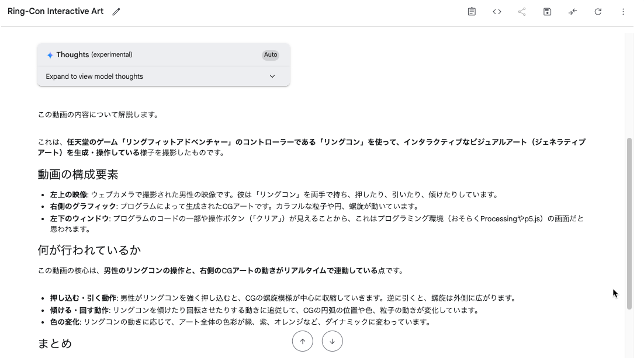Click 'Expand to view model thoughts' row
Image resolution: width=644 pixels, height=358 pixels.
point(164,77)
